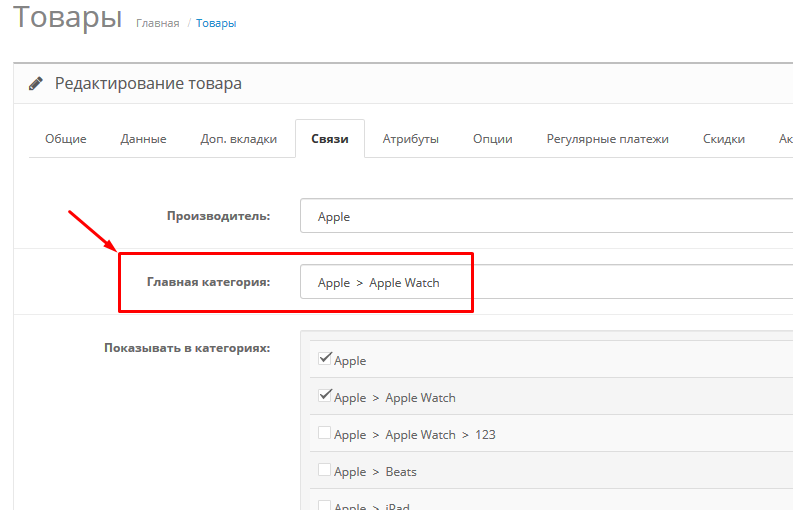The image size is (793, 510).
Task: Click the Главная breadcrumb link
Action: [158, 23]
